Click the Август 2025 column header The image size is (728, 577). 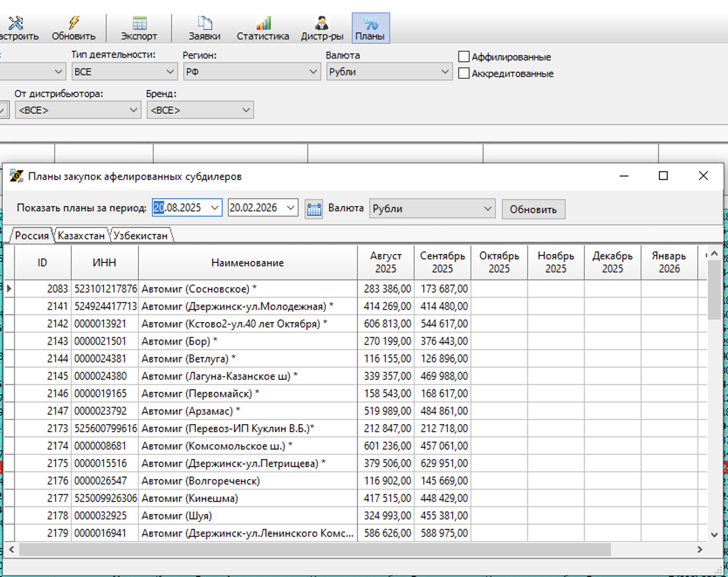click(386, 262)
